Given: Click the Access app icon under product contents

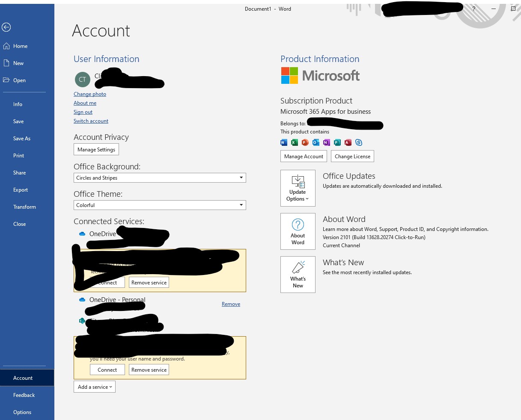Looking at the screenshot, I should click(348, 142).
